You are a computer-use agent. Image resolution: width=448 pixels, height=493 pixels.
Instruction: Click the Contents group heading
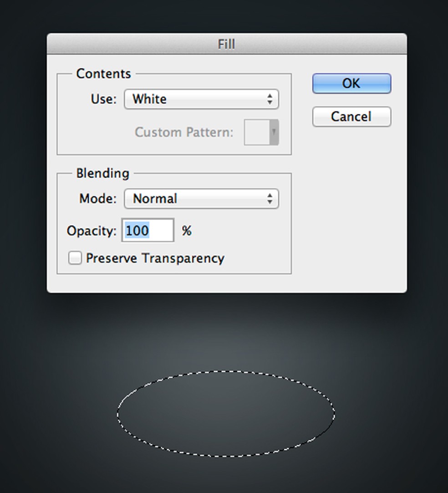click(x=103, y=74)
